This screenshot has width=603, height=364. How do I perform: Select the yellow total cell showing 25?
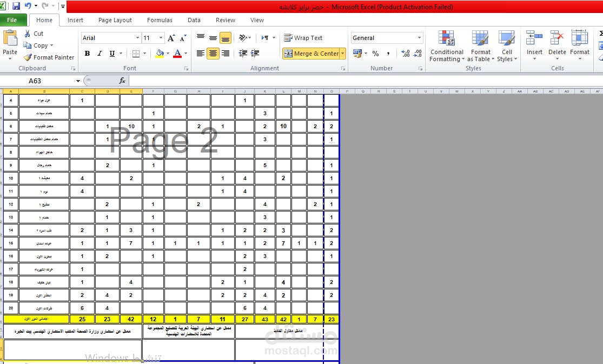pyautogui.click(x=82, y=319)
